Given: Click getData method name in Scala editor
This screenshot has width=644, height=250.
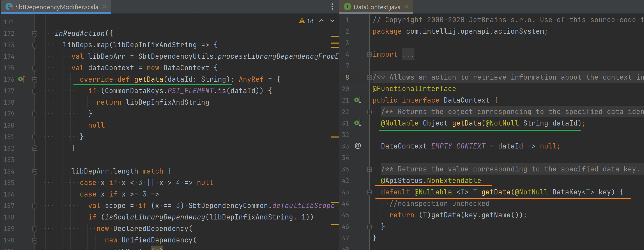Looking at the screenshot, I should (x=149, y=79).
